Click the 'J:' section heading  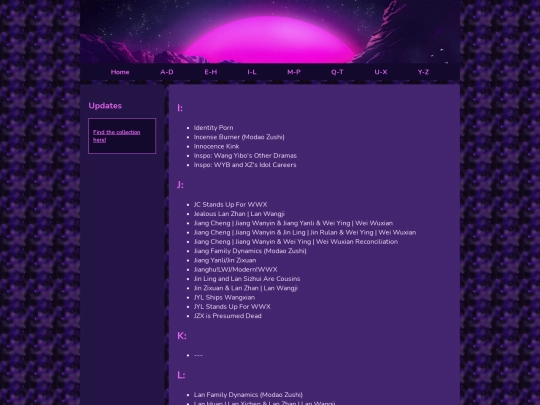(180, 185)
